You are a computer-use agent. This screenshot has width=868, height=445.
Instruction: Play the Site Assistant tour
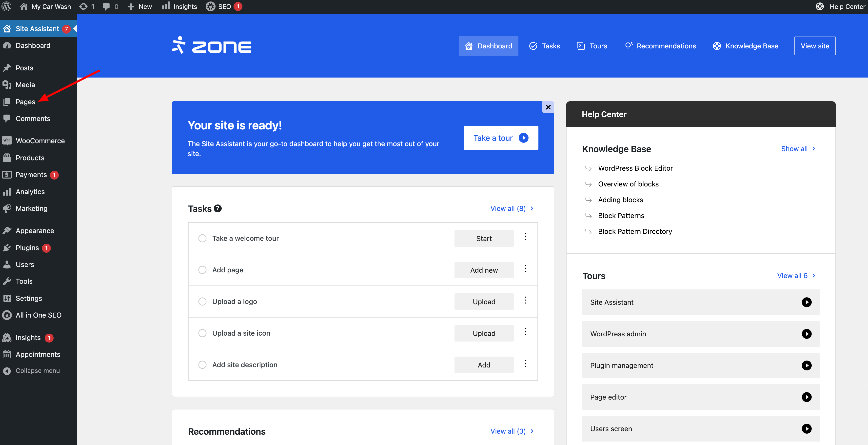(x=806, y=302)
